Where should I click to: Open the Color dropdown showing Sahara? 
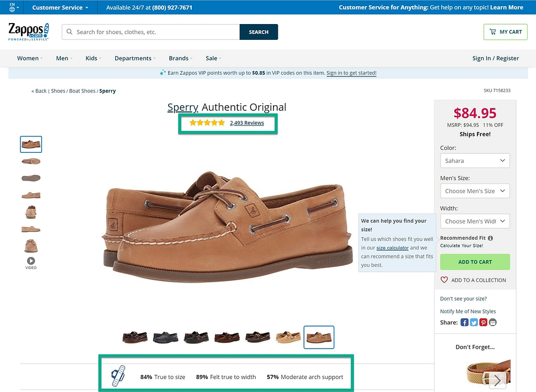[475, 161]
